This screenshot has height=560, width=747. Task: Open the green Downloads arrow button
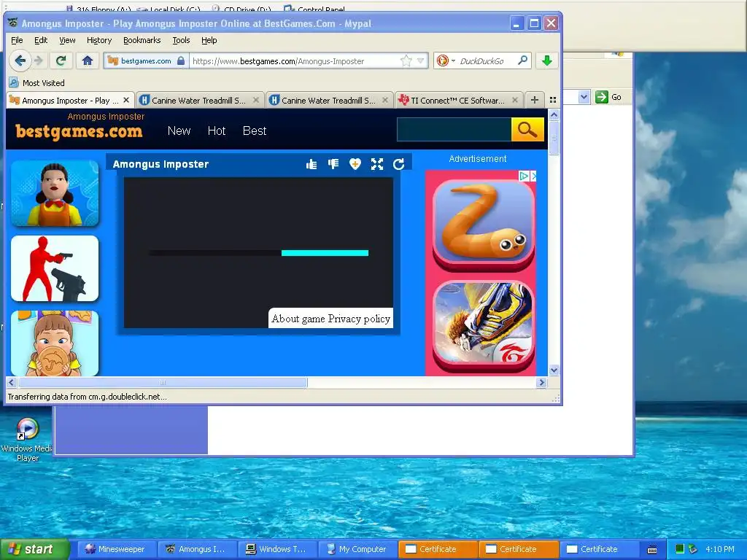[547, 61]
